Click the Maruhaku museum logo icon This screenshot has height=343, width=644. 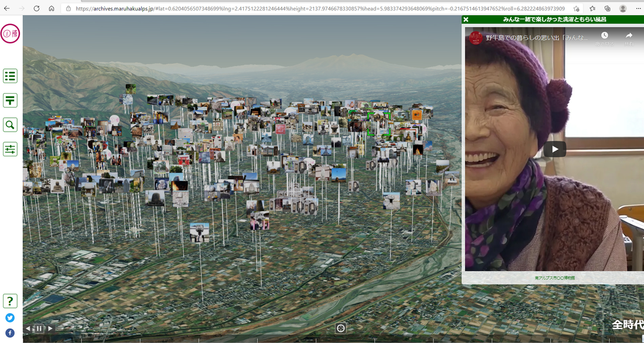(11, 33)
